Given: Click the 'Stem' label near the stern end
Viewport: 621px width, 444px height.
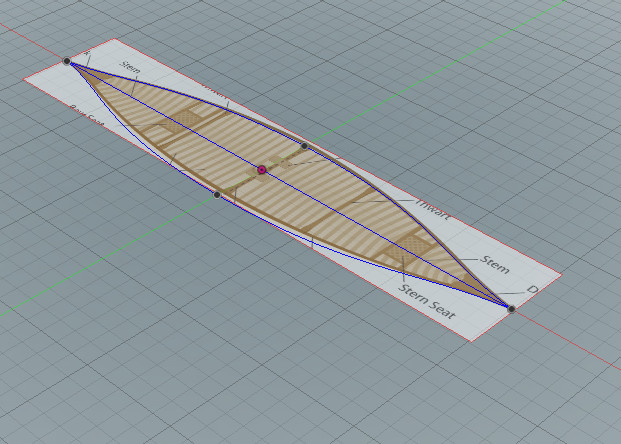Looking at the screenshot, I should (495, 264).
